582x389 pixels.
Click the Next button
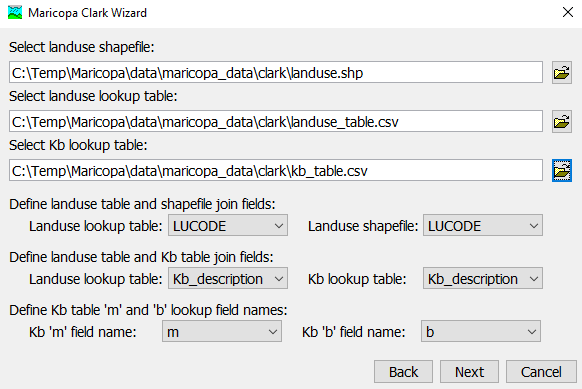(470, 372)
